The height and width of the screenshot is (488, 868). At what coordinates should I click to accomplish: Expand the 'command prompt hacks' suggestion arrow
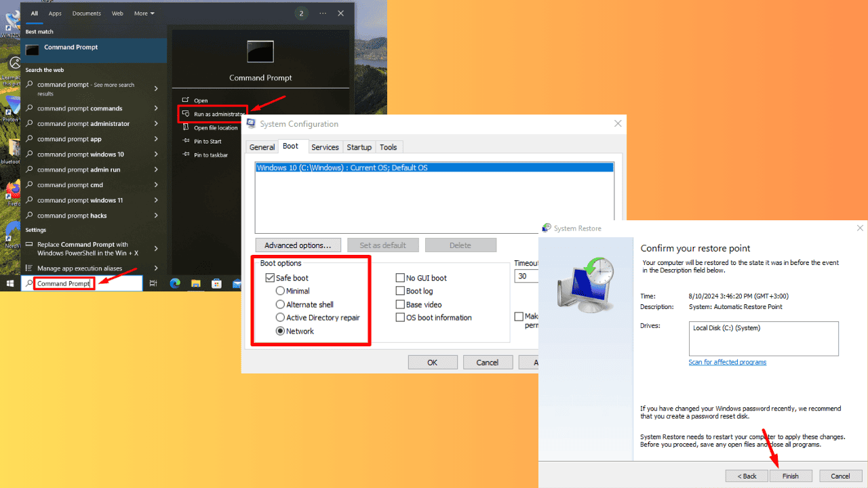pyautogui.click(x=156, y=216)
